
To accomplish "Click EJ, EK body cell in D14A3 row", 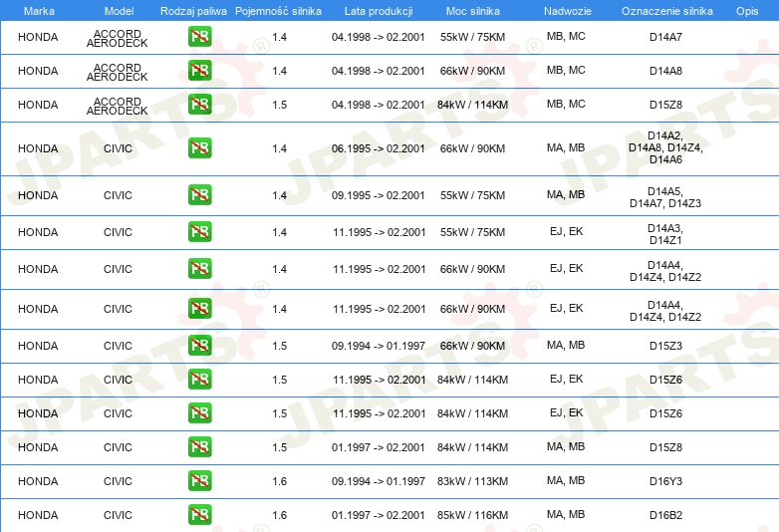I will click(567, 231).
